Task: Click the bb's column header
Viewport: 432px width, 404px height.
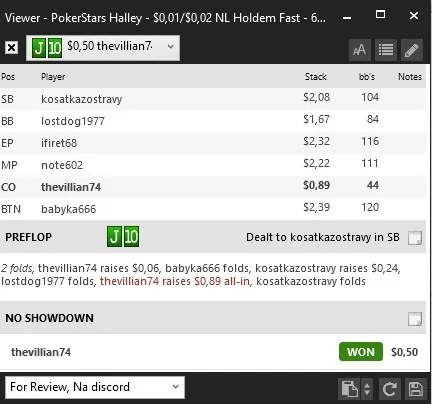Action: (x=367, y=77)
